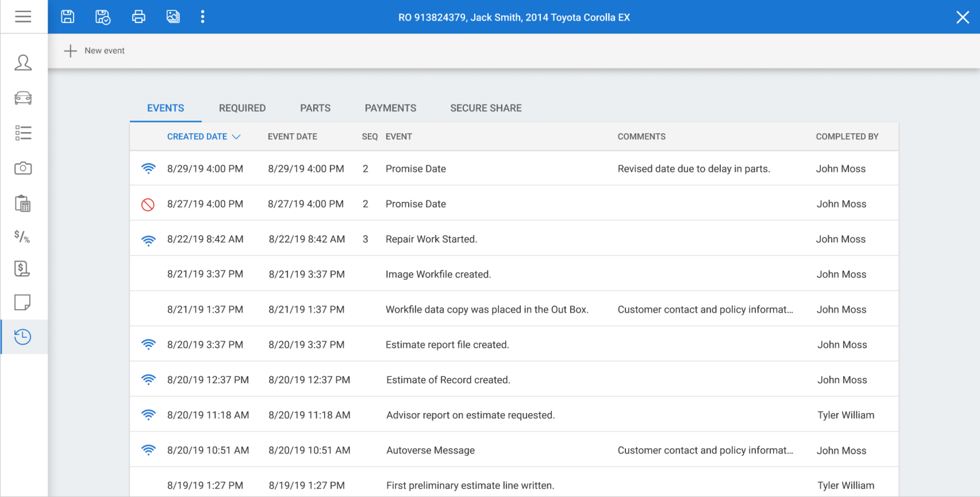Switch to the Payments tab
The width and height of the screenshot is (980, 497).
click(390, 108)
